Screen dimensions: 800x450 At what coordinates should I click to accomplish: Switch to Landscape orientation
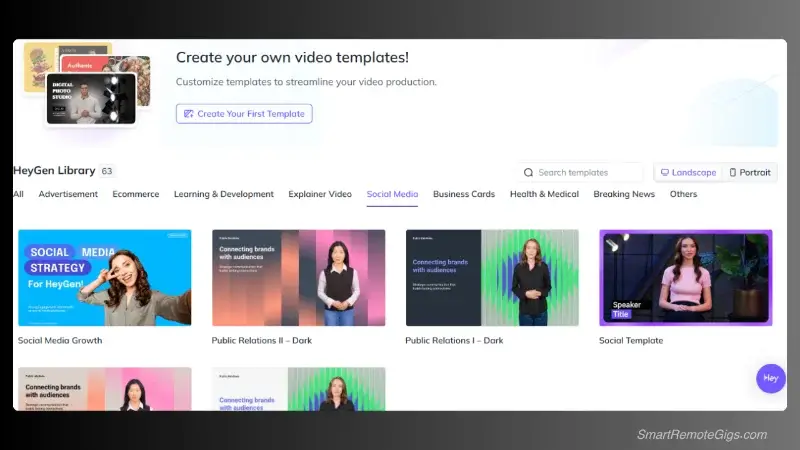(688, 172)
